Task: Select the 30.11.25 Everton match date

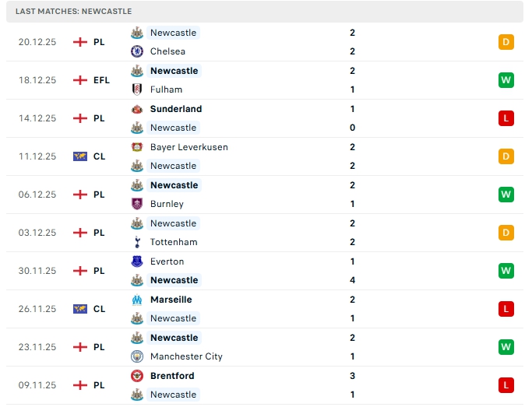Action: pos(37,271)
